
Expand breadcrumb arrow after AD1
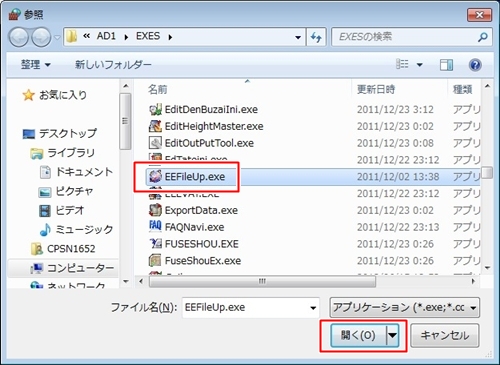click(126, 37)
